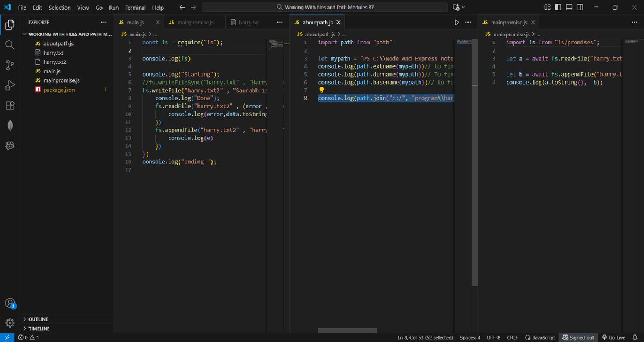Image resolution: width=644 pixels, height=342 pixels.
Task: Select the aboutpath.js tab
Action: point(318,23)
